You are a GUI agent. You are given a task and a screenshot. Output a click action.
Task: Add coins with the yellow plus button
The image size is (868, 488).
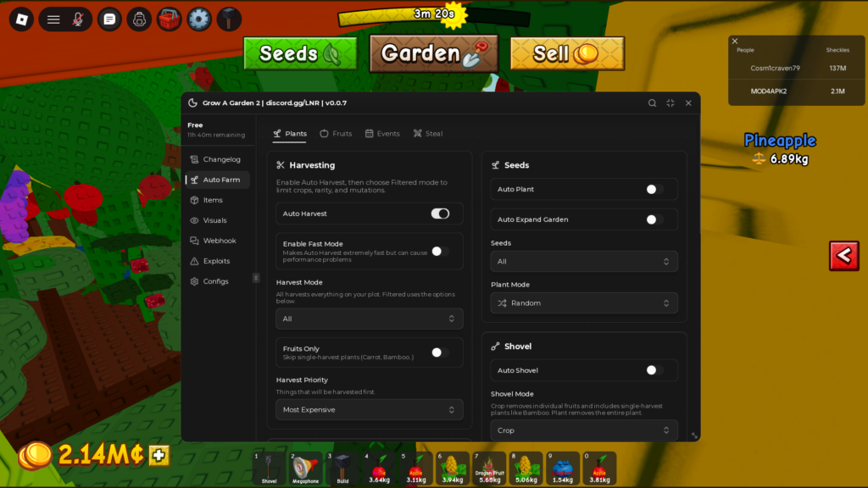pos(159,455)
